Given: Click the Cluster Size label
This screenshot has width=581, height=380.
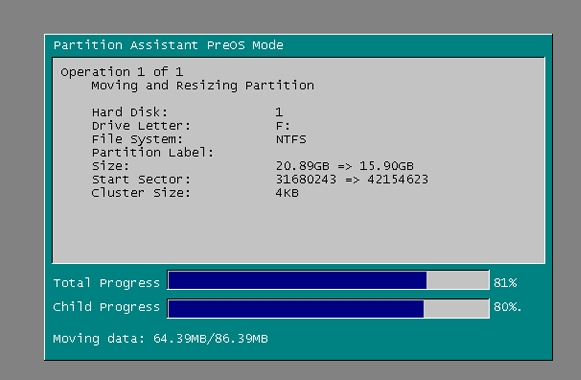Looking at the screenshot, I should click(141, 193).
